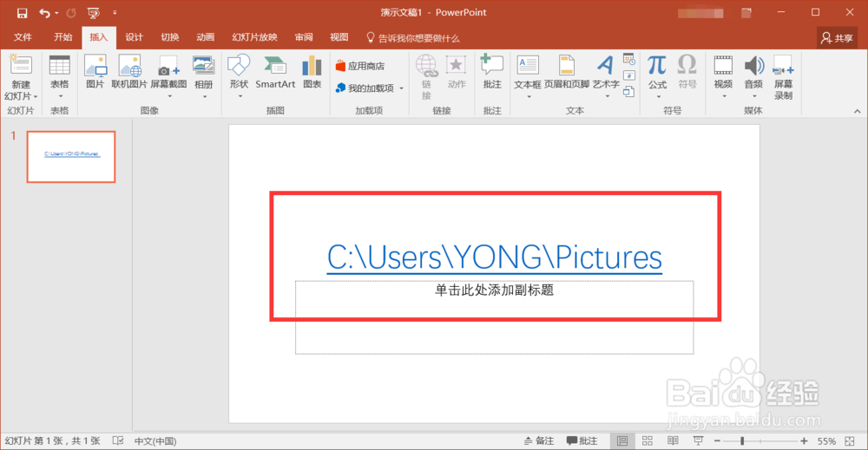This screenshot has width=868, height=450.
Task: Undo the last action
Action: click(44, 13)
